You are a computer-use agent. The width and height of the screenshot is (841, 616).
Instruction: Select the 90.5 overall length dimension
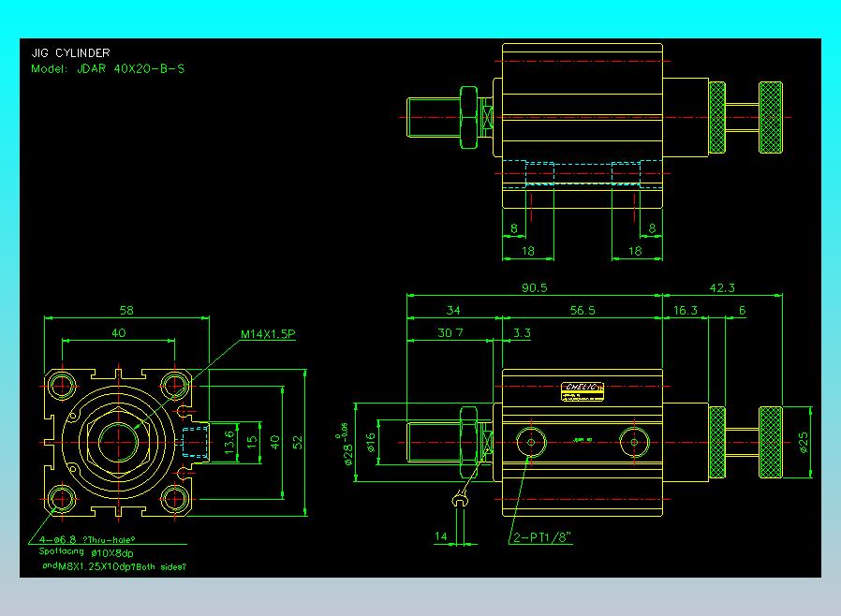click(534, 288)
